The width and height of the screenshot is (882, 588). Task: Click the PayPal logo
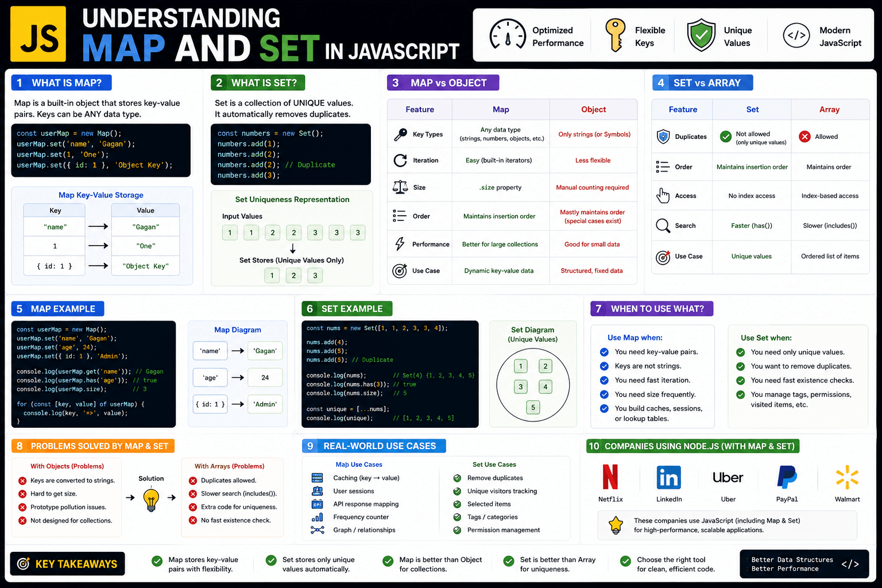point(787,477)
